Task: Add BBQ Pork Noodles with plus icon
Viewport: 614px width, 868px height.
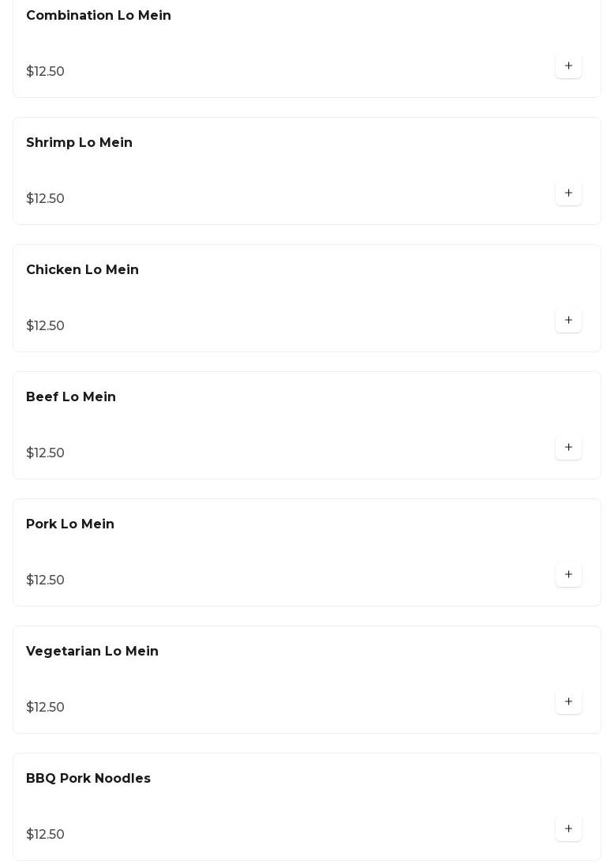Action: pos(568,829)
